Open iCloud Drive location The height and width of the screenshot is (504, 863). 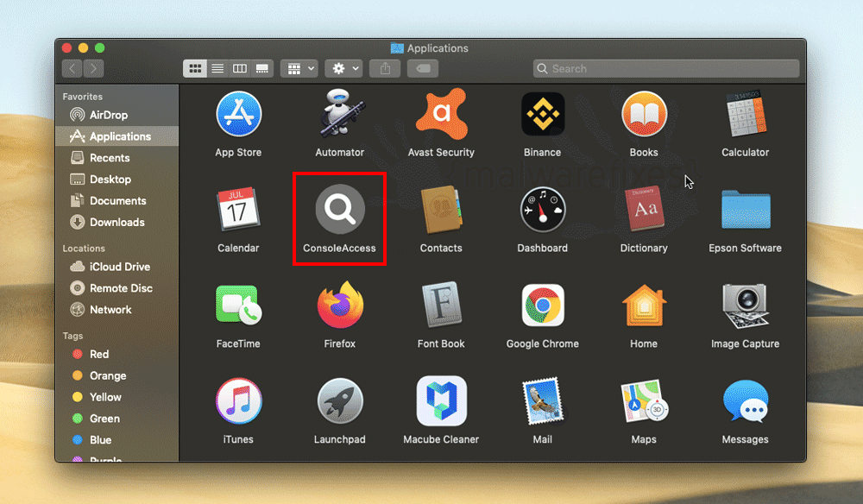tap(117, 267)
